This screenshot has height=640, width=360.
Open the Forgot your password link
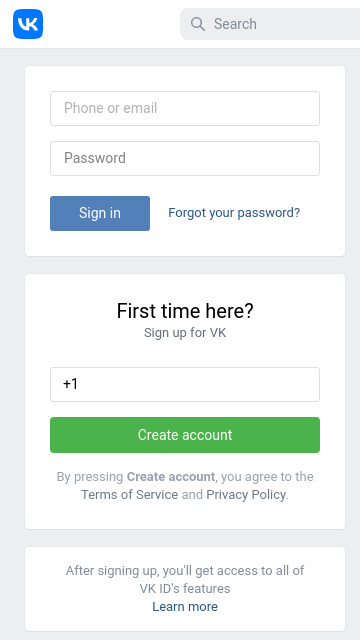tap(234, 213)
